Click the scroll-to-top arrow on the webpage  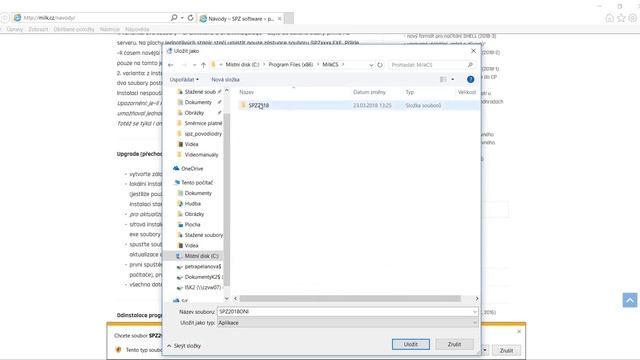[x=630, y=300]
